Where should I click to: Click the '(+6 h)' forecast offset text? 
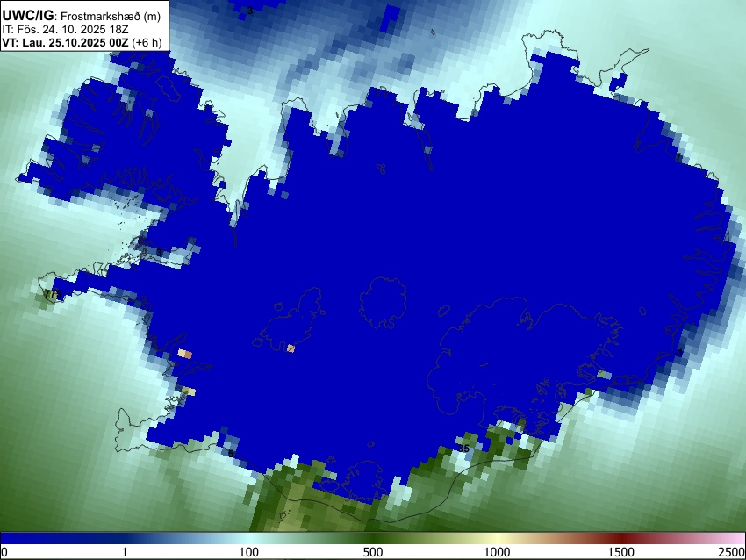coord(147,42)
